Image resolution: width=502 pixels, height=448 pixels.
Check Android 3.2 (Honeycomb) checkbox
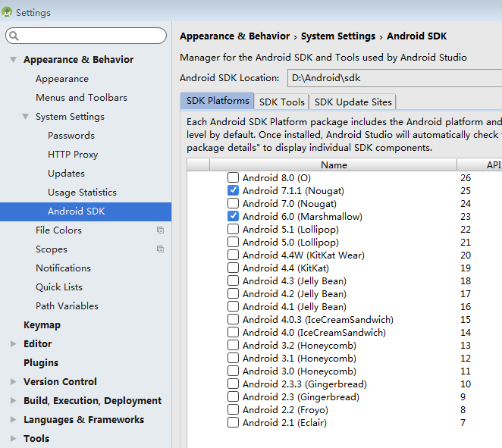point(233,345)
